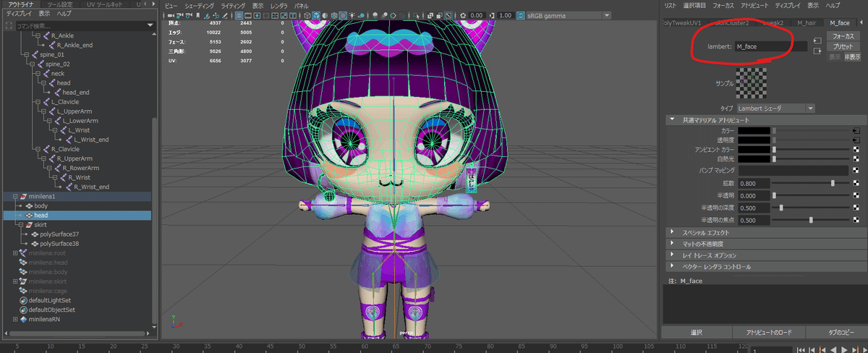Switch to the UV ツールキット tab

click(105, 4)
